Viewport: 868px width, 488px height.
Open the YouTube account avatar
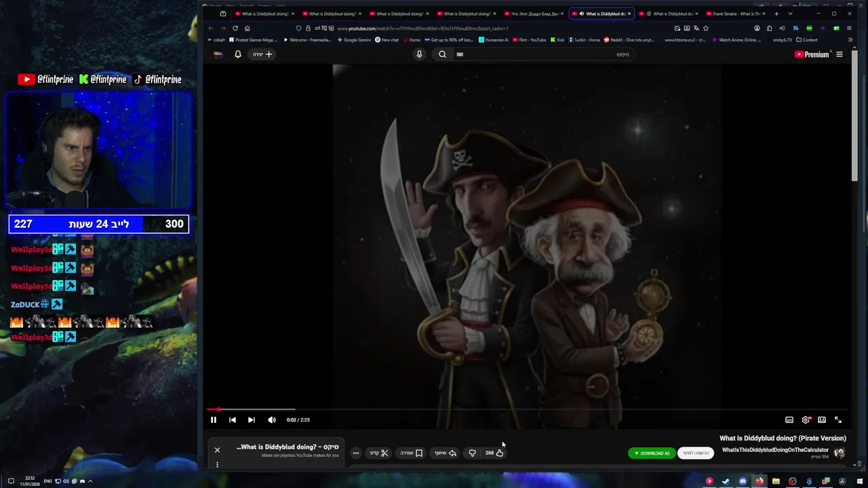click(x=218, y=54)
